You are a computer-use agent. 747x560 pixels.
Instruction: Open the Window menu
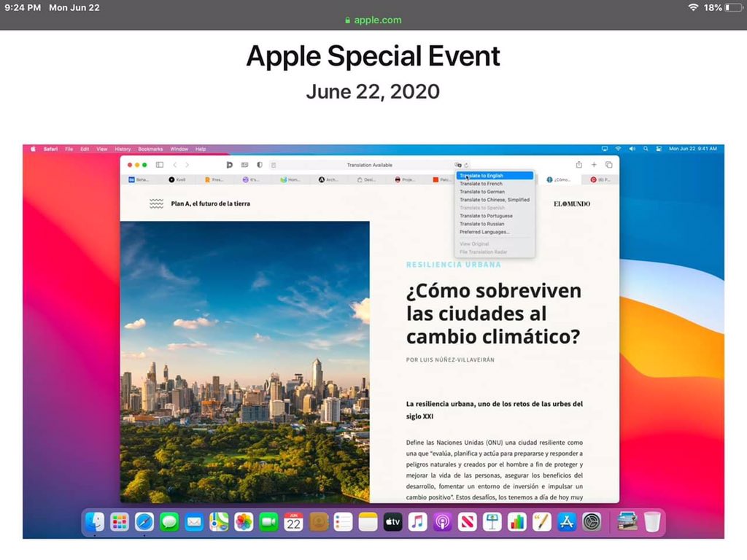[179, 149]
